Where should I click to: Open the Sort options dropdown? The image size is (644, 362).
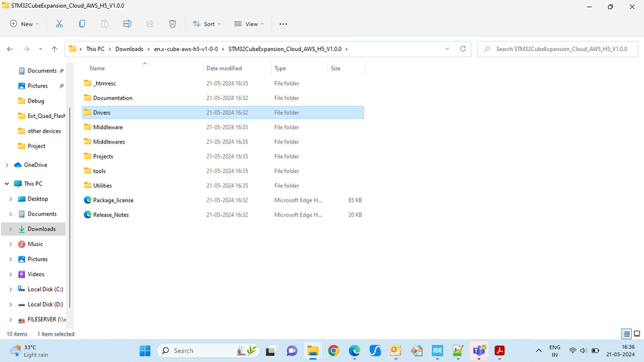tap(207, 24)
